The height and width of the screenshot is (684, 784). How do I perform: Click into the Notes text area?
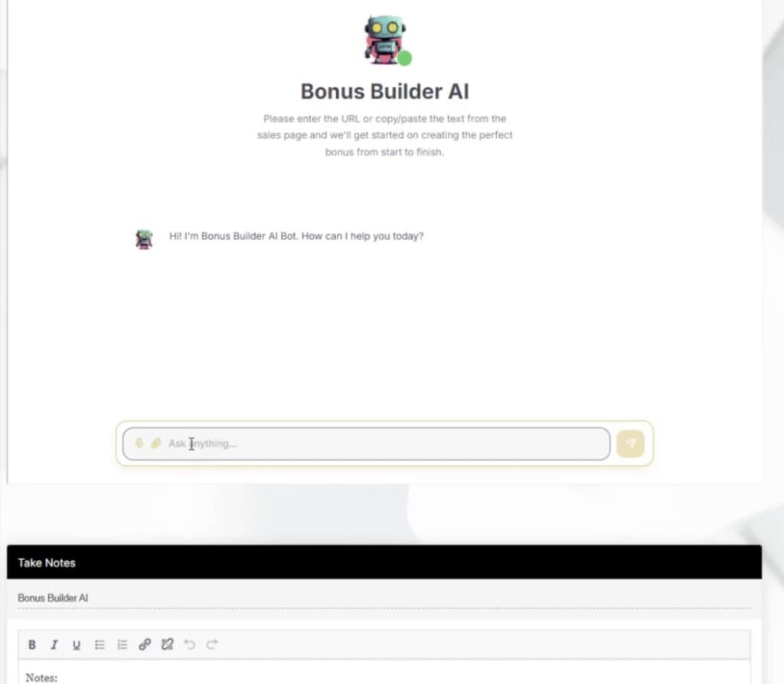click(383, 676)
